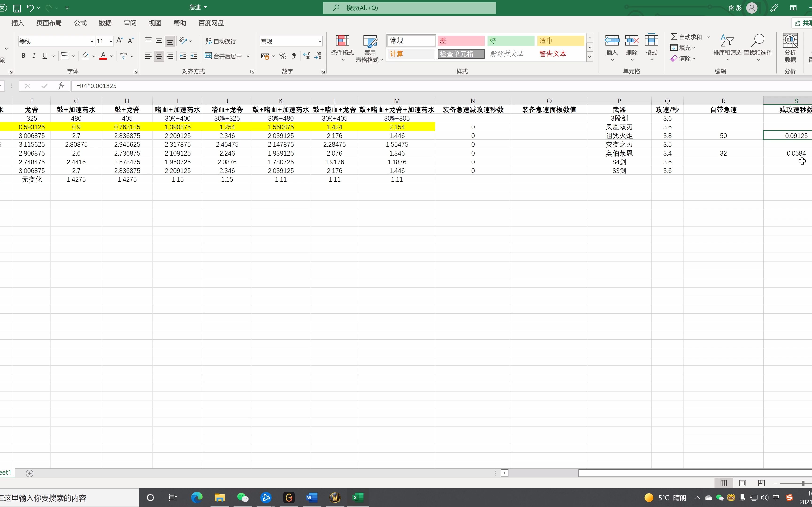Toggle bold formatting on selected cell
This screenshot has width=812, height=507.
pos(23,55)
